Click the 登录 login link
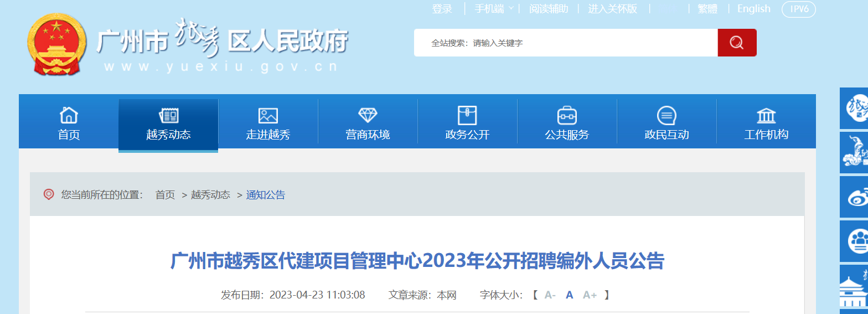This screenshot has height=314, width=868. (x=442, y=9)
